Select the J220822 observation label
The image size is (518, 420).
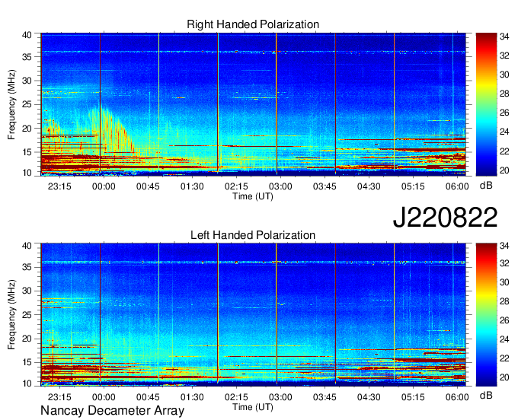point(445,218)
